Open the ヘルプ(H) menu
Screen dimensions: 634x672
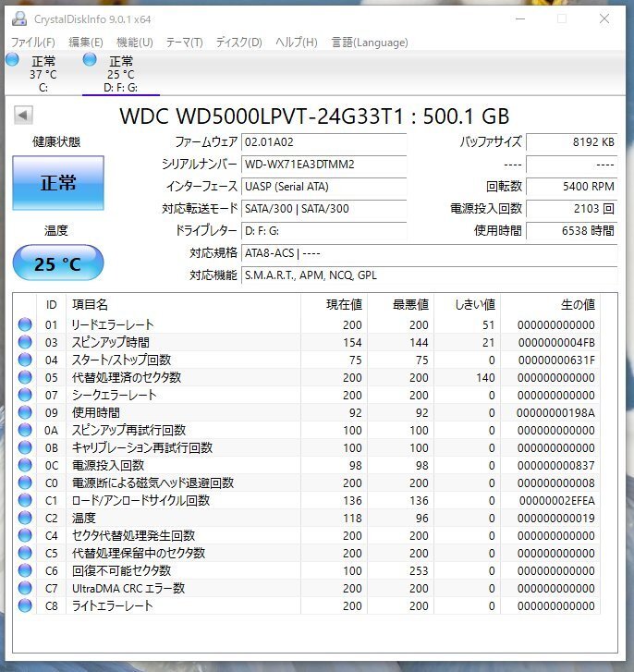297,42
